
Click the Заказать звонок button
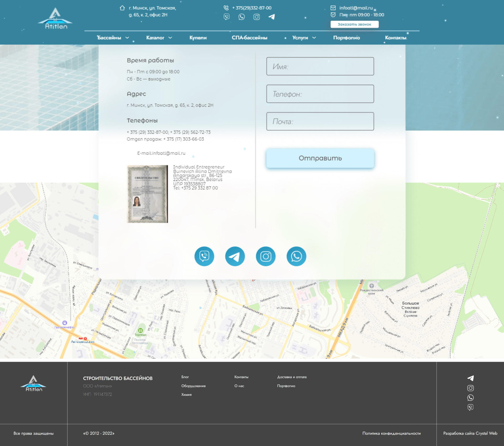pyautogui.click(x=354, y=24)
